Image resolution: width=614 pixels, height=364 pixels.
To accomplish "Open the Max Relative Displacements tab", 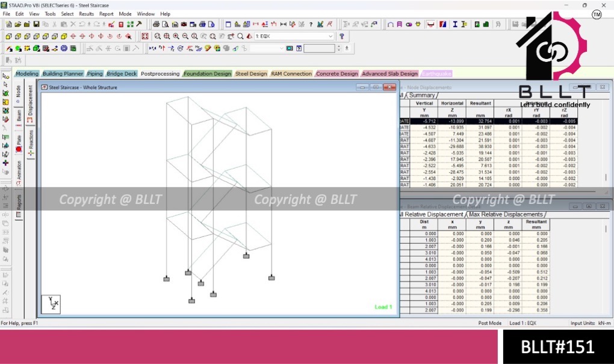I will 506,214.
